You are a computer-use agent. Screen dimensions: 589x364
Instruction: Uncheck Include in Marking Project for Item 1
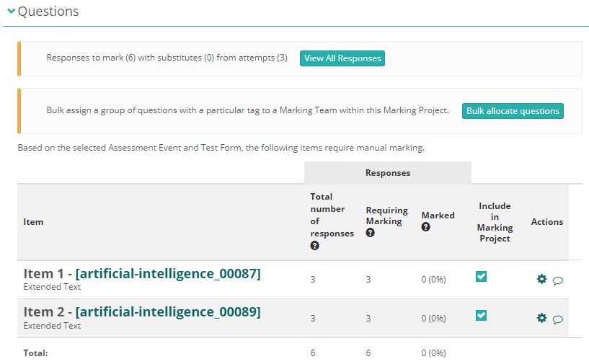pyautogui.click(x=481, y=276)
